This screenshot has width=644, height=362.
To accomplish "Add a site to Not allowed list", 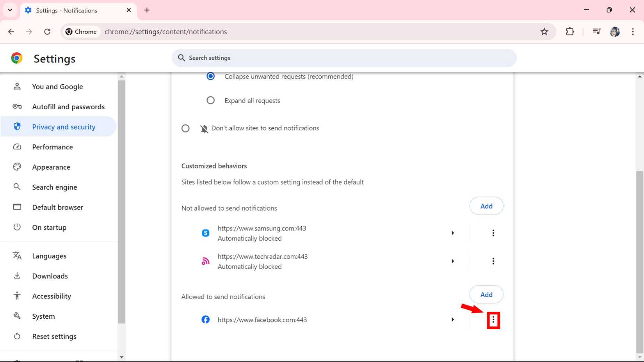I will pos(486,206).
